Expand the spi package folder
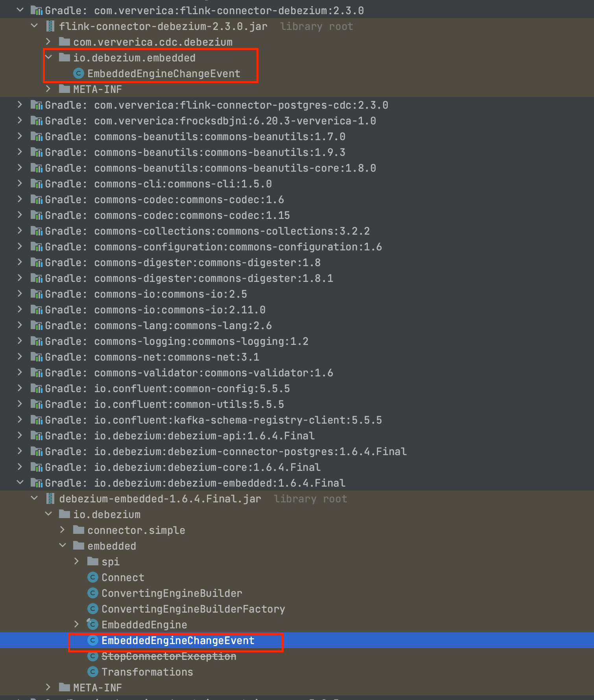The height and width of the screenshot is (700, 594). pos(77,561)
